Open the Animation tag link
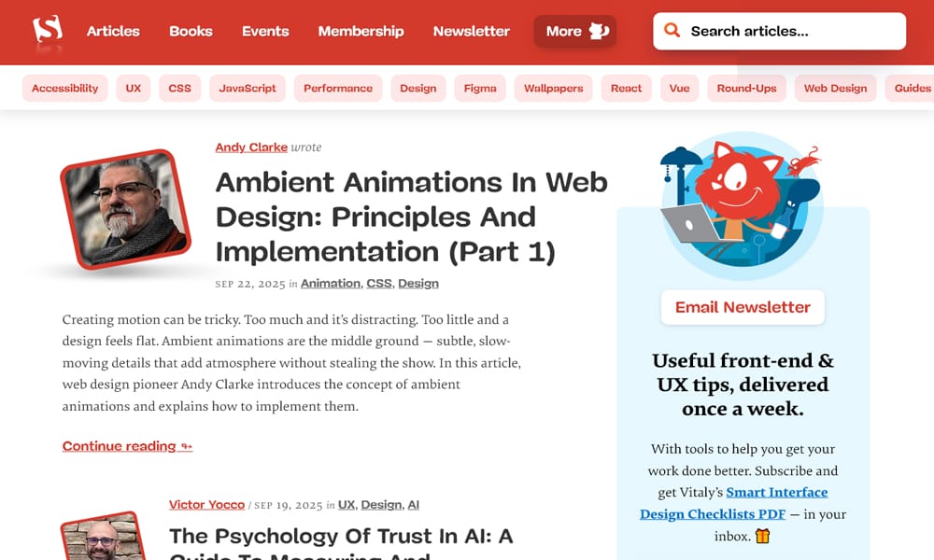Screen dimensions: 934x560 click(x=329, y=283)
